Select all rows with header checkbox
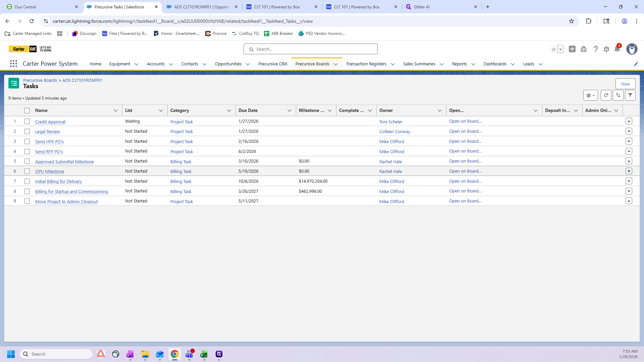Screen dimensions: 644x362 coord(27,111)
